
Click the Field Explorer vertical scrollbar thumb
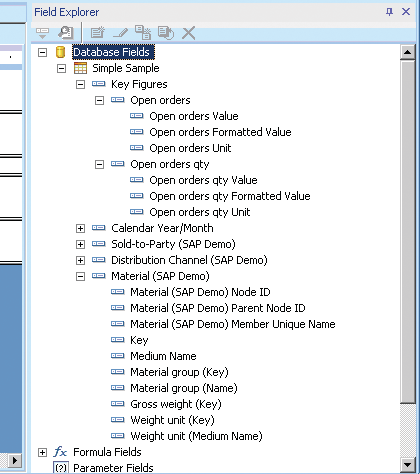pyautogui.click(x=407, y=232)
